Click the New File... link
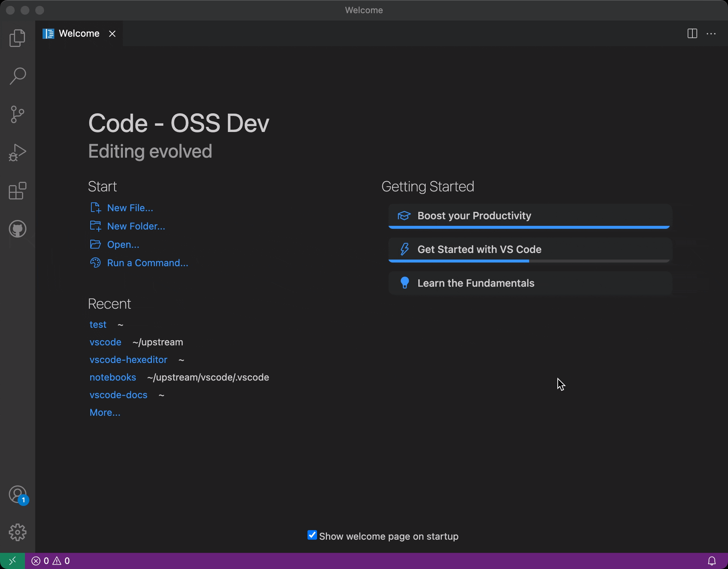 tap(130, 208)
